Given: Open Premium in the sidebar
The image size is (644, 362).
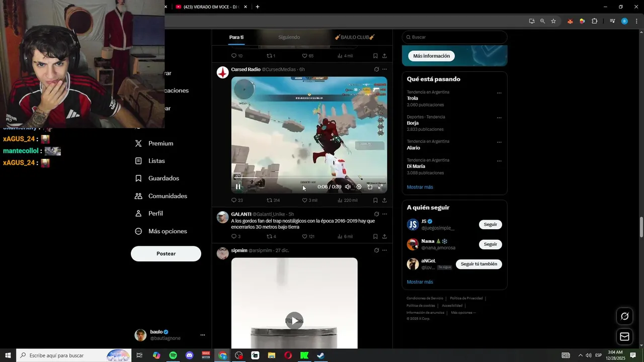Looking at the screenshot, I should (154, 143).
